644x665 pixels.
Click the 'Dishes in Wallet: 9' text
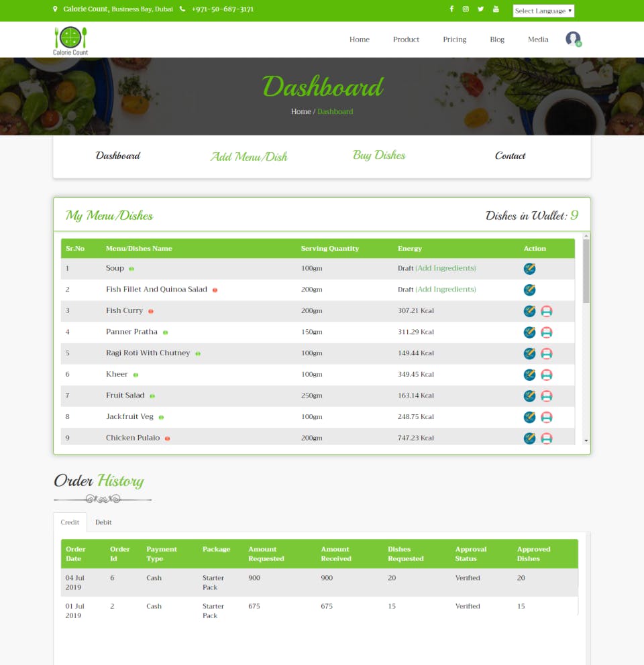[531, 215]
